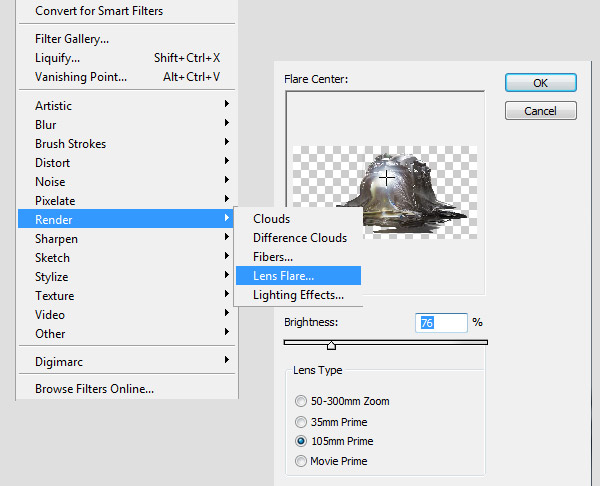Expand the Sharpen submenu
Screen dimensions: 600x486
pyautogui.click(x=126, y=238)
